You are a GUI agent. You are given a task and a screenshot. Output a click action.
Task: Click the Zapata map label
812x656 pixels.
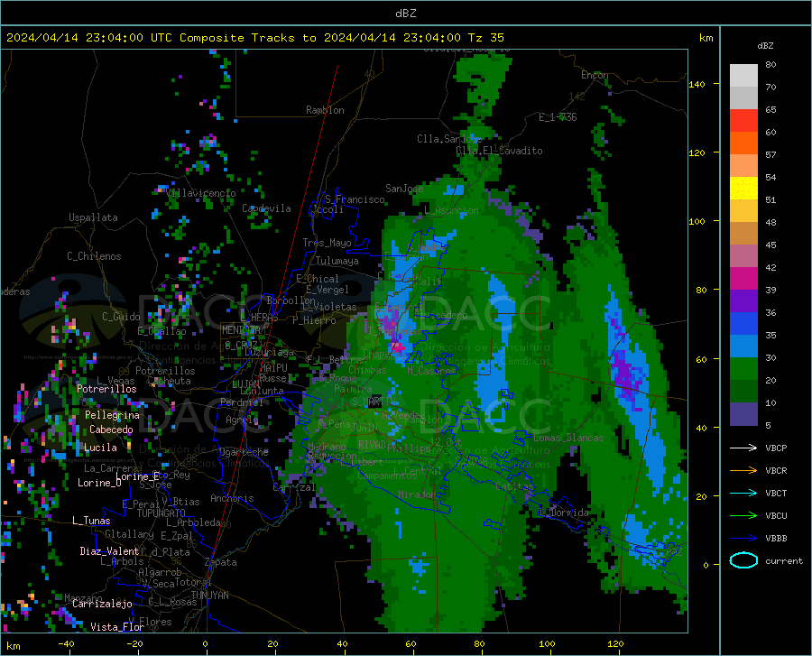[221, 562]
